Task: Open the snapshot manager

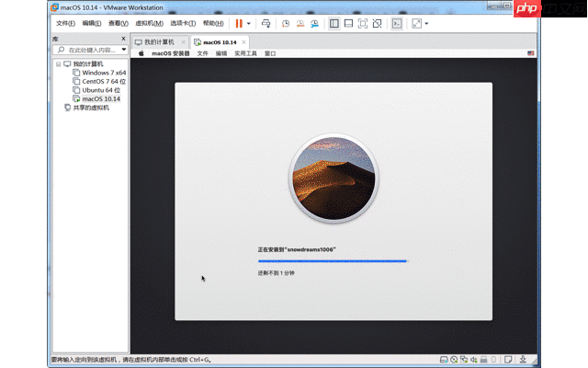Action: [x=314, y=24]
